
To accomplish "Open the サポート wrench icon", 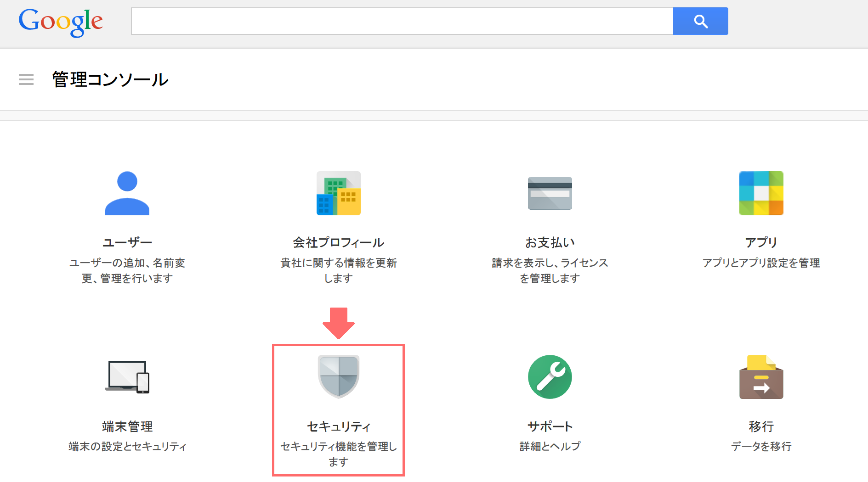I will 550,377.
